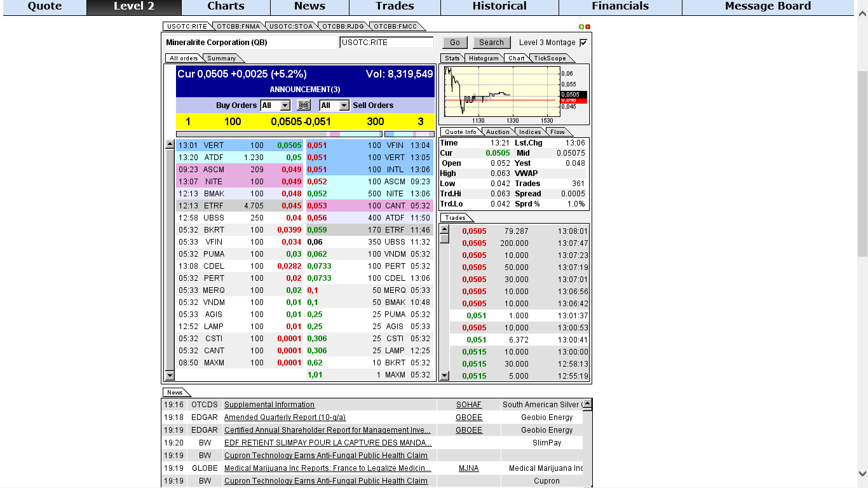The image size is (868, 488).
Task: Toggle the Level 3 Montage checkbox
Action: point(583,43)
